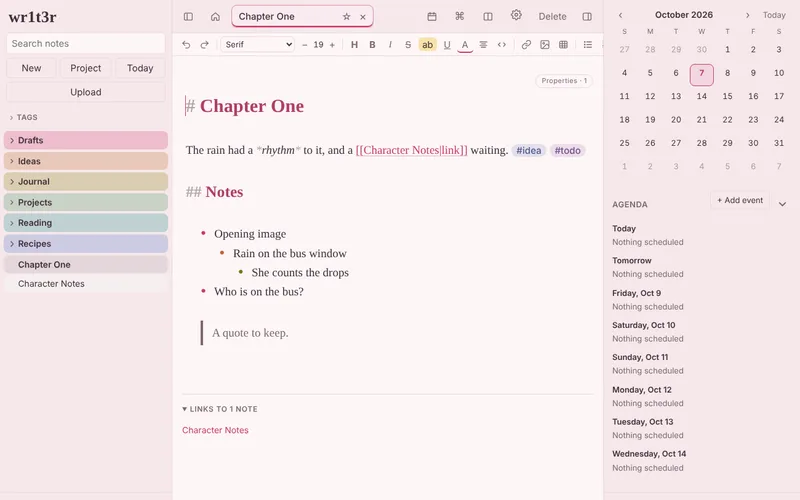Open the Properties · 1 badge
This screenshot has width=800, height=500.
564,81
